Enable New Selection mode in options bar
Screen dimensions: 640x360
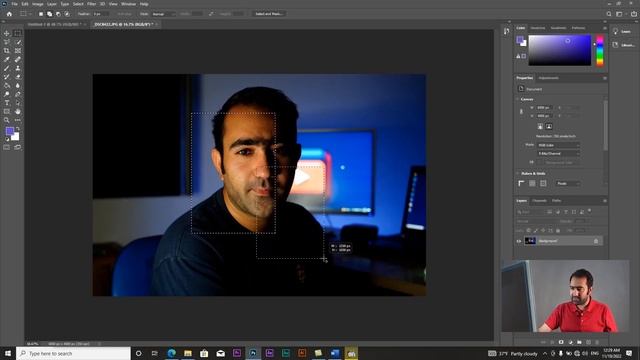point(41,14)
